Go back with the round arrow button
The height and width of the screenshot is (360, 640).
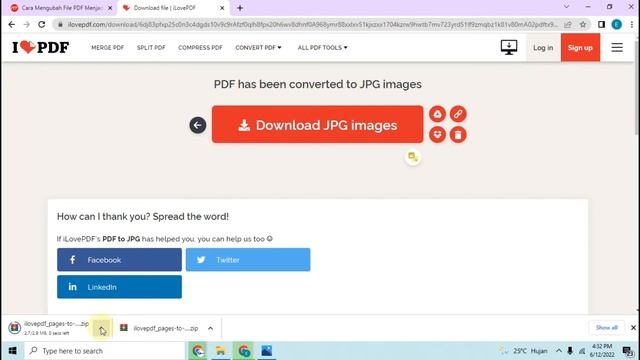(x=198, y=125)
